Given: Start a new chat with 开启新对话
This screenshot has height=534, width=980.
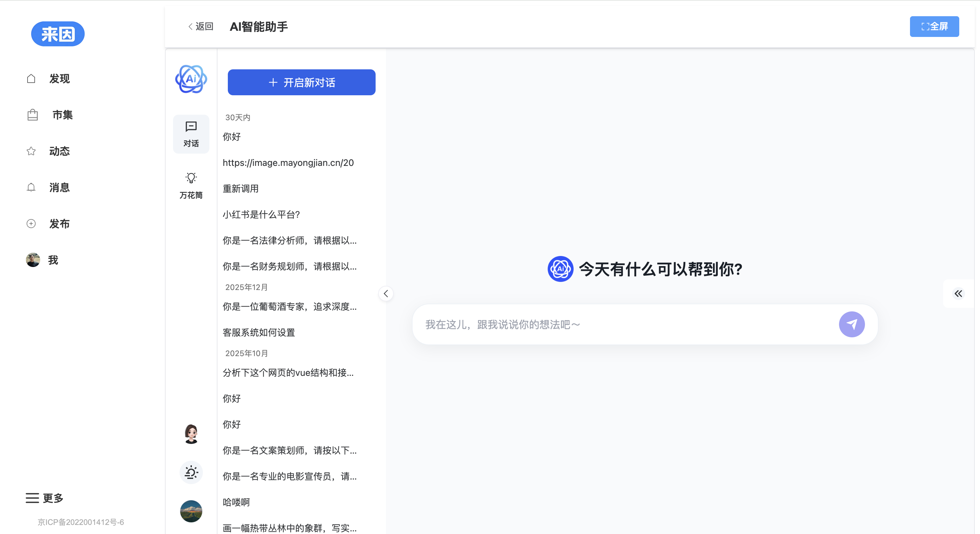Looking at the screenshot, I should tap(301, 82).
